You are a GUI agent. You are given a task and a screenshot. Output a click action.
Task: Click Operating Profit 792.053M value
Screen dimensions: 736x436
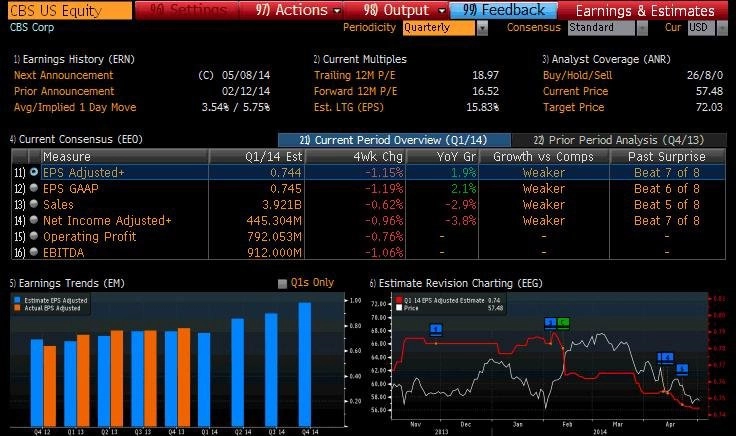tap(275, 237)
